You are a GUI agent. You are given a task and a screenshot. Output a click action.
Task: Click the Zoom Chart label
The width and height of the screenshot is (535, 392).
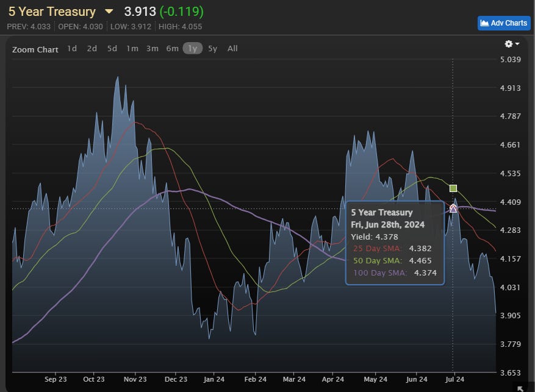(x=35, y=49)
